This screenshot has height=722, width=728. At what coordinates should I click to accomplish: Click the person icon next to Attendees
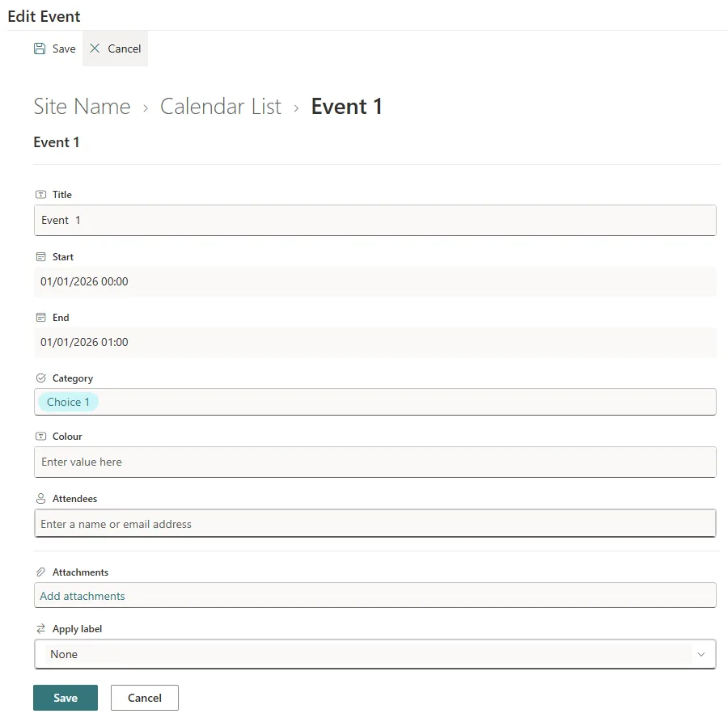pyautogui.click(x=41, y=498)
